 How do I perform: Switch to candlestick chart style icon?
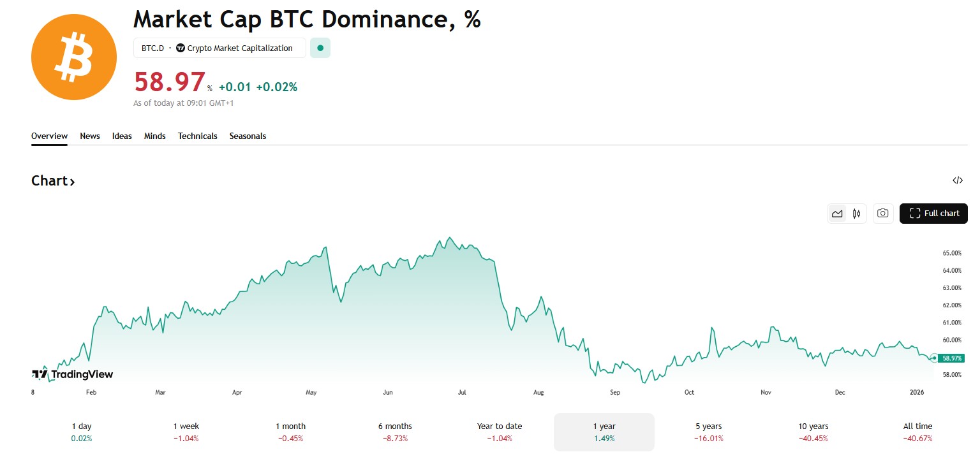click(856, 214)
